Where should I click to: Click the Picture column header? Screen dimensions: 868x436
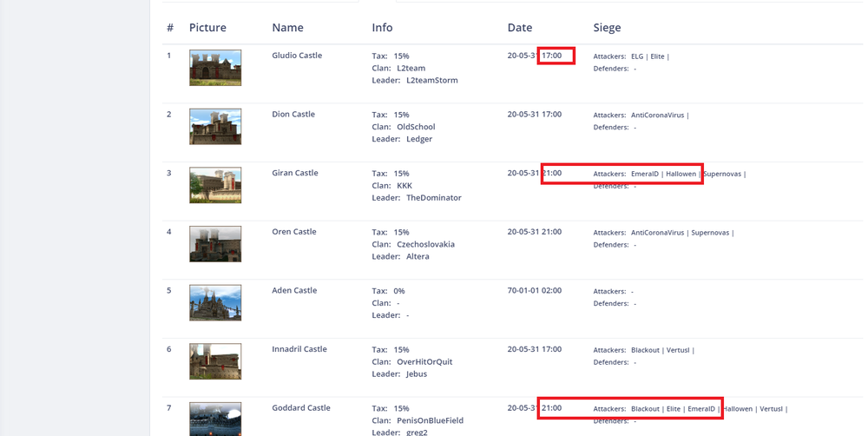207,28
